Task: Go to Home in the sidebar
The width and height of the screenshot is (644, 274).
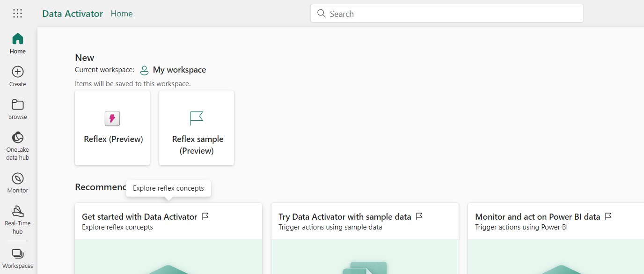Action: (x=18, y=43)
